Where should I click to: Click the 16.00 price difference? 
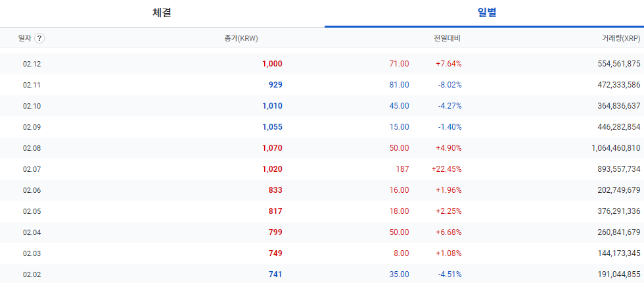point(399,190)
